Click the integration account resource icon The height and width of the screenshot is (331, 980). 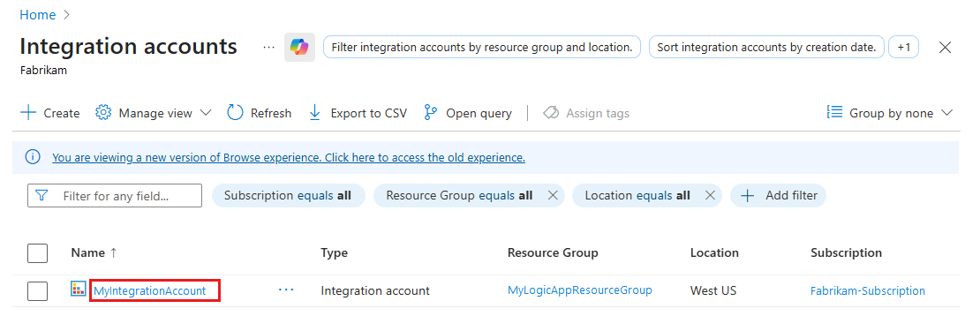click(x=78, y=290)
